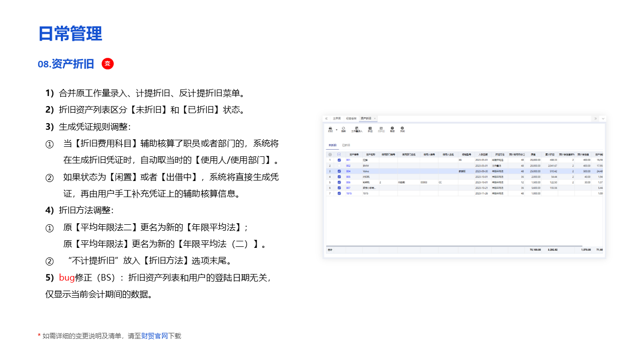
Task: Uncheck the checkbox for asset 004 Volvo
Action: pos(339,171)
